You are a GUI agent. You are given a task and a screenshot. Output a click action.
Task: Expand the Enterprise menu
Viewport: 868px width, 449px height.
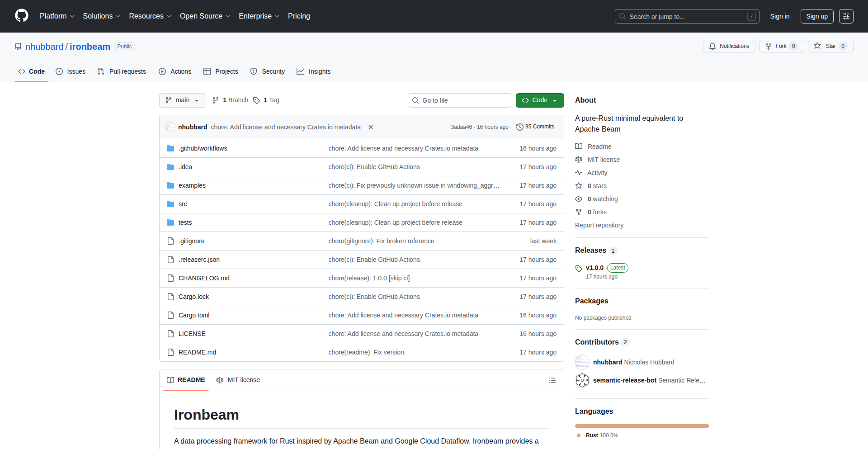point(259,16)
